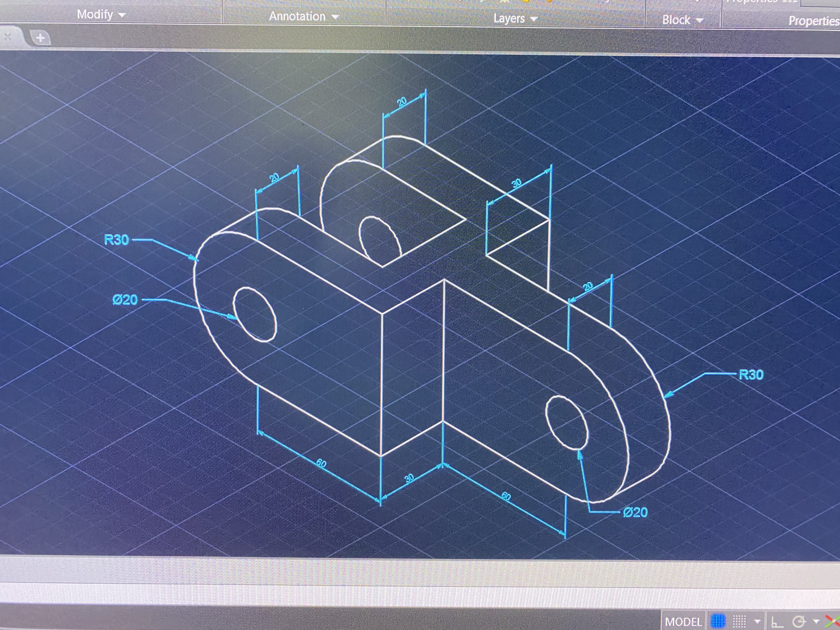Select the 20 dimension text above the right arm
This screenshot has width=840, height=630.
pyautogui.click(x=588, y=286)
